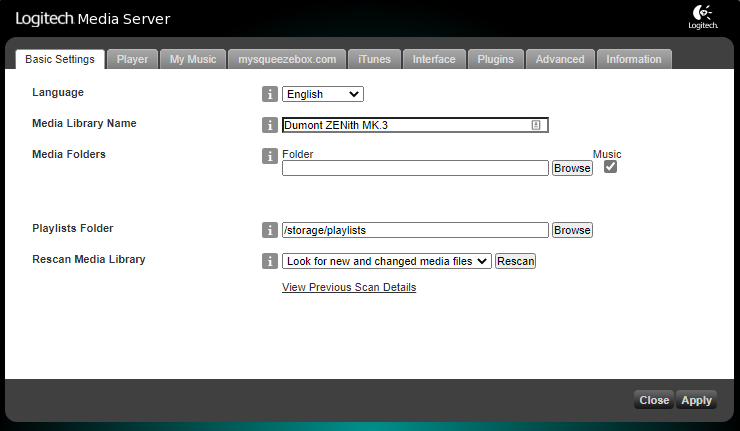This screenshot has width=740, height=431.
Task: Click the Playlists Folder label
Action: pos(73,228)
